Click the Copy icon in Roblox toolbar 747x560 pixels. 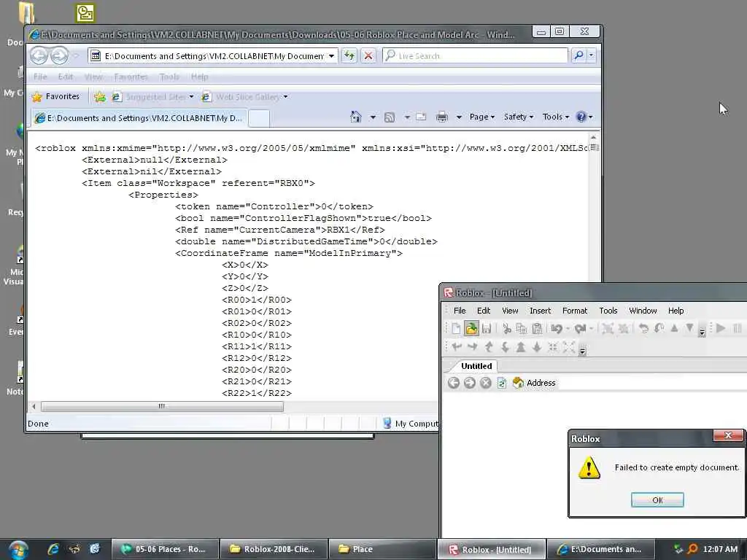(x=522, y=329)
